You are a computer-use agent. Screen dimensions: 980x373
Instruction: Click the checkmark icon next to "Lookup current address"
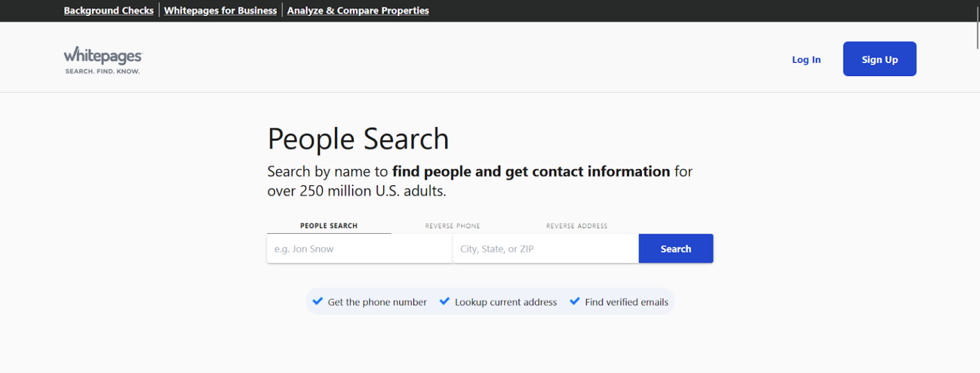point(444,301)
